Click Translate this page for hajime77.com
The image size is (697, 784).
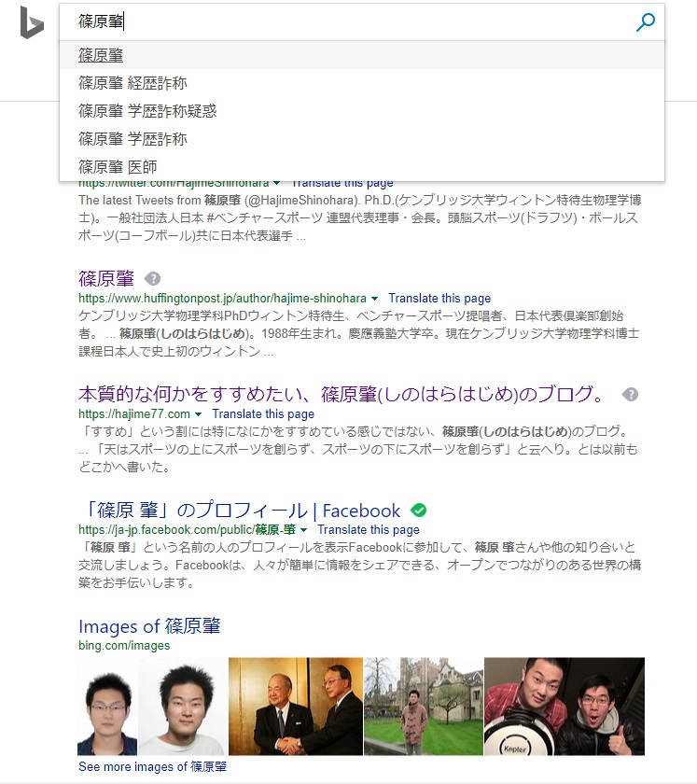coord(263,414)
